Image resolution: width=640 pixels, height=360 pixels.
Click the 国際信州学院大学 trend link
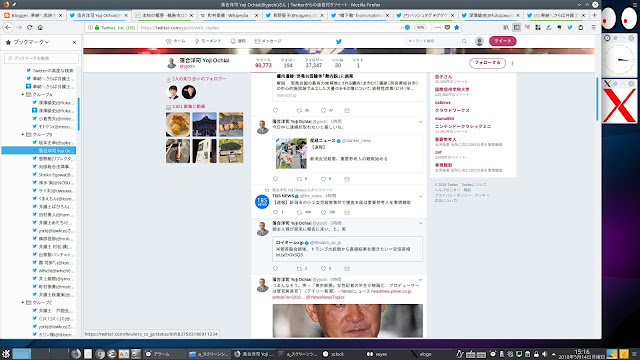[452, 89]
